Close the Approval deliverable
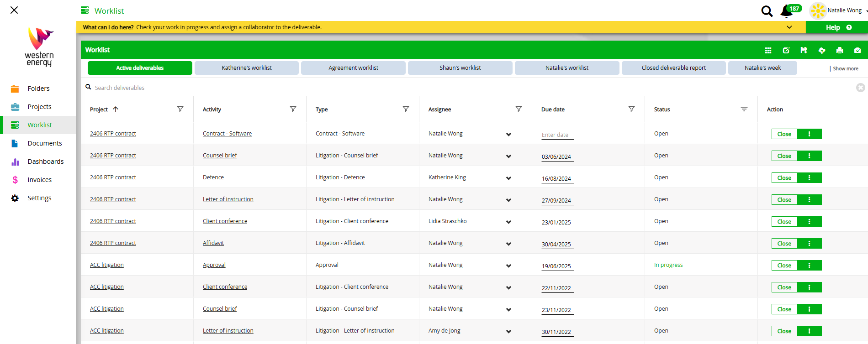 [784, 266]
